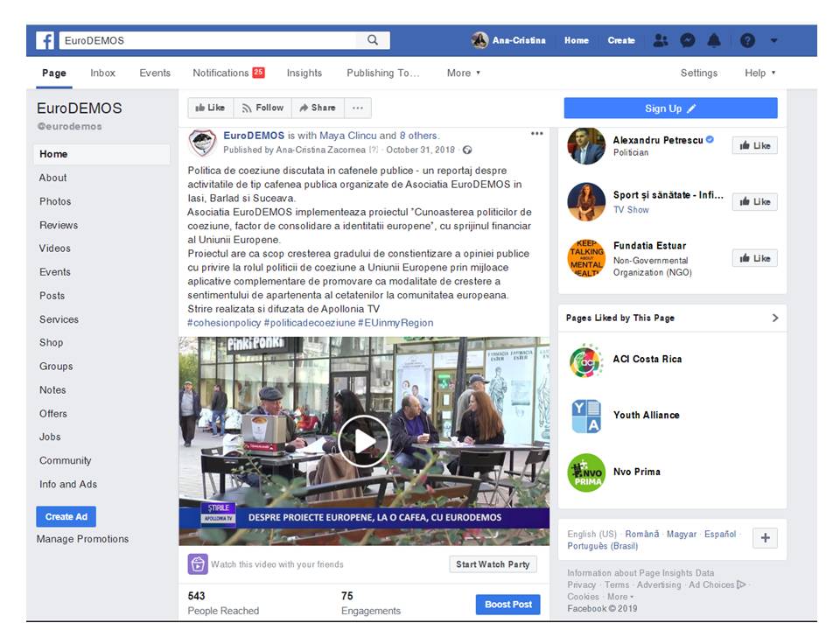Image resolution: width=840 pixels, height=630 pixels.
Task: Open Ana-Cristina profile avatar
Action: click(x=479, y=40)
